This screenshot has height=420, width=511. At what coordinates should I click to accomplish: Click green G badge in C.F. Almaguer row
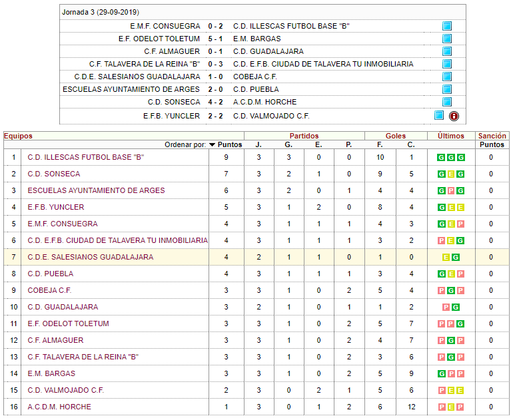(x=451, y=341)
